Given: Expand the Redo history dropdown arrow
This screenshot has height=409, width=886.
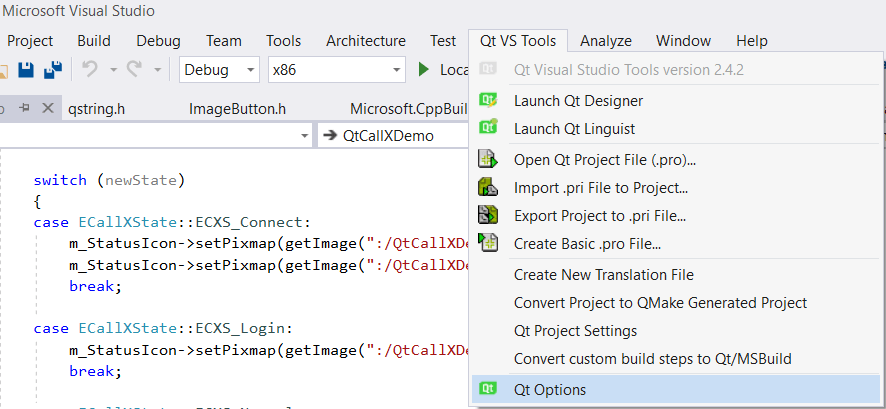Looking at the screenshot, I should pyautogui.click(x=158, y=71).
